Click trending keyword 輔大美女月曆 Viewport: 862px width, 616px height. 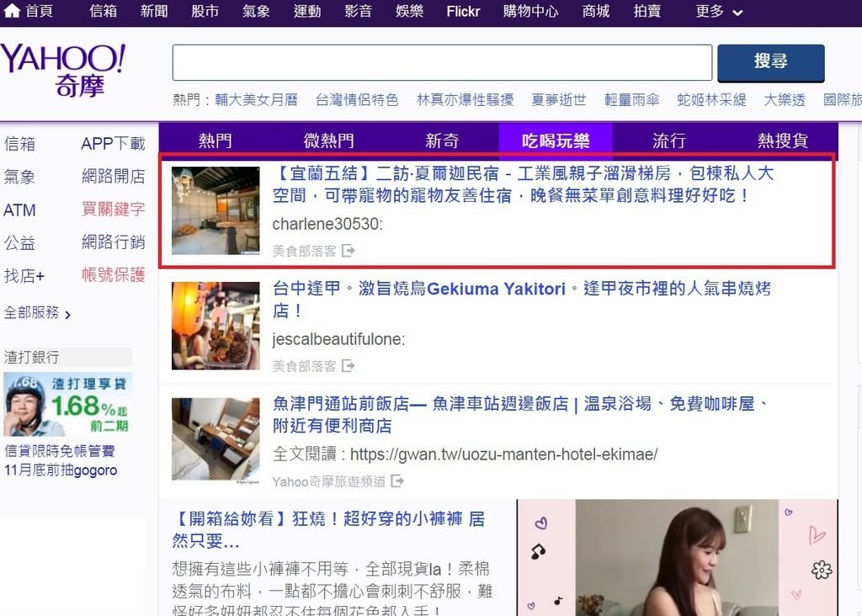click(256, 99)
